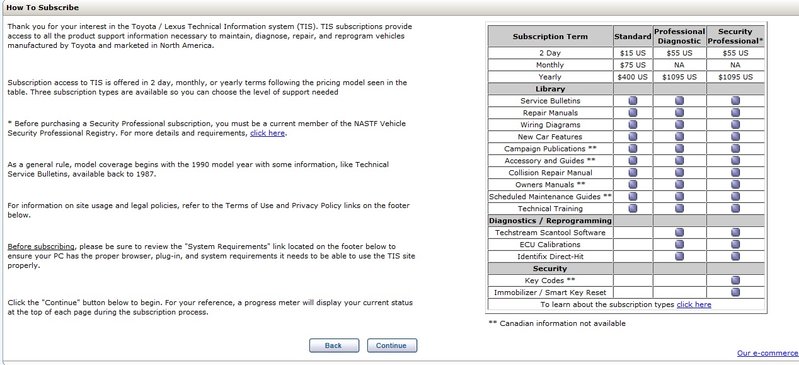Click the Back button

tap(334, 345)
